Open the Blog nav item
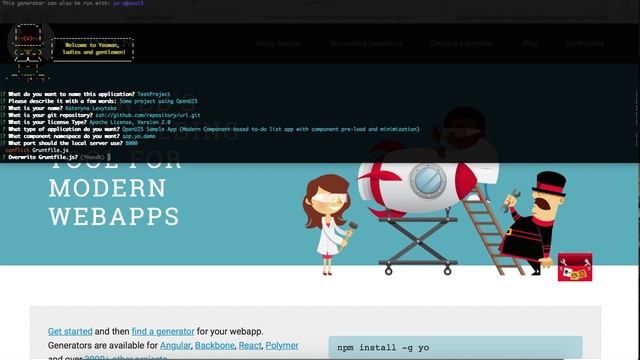640x360 pixels. click(x=530, y=43)
